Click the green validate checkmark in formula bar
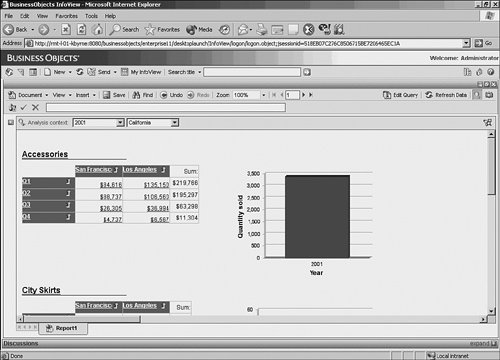The height and width of the screenshot is (360, 500). 23,107
